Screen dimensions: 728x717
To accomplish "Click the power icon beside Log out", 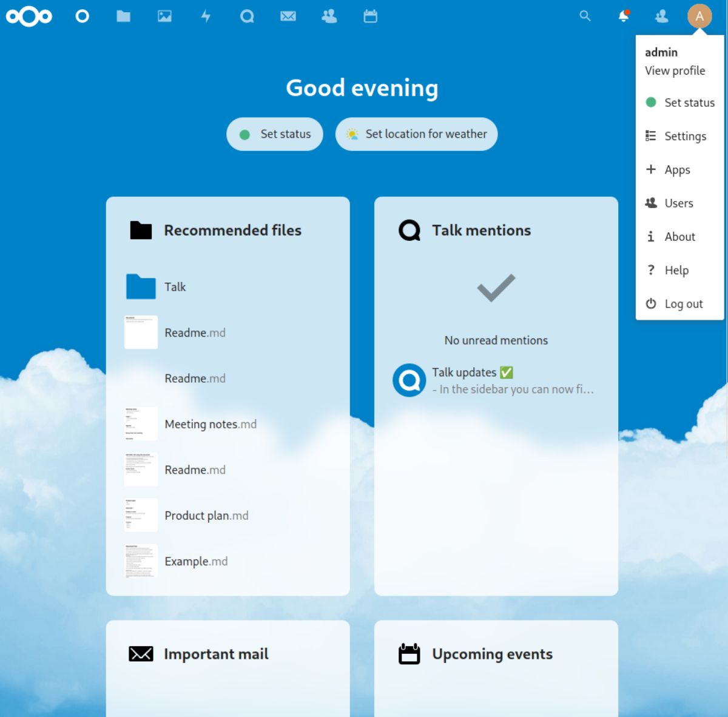I will pos(651,303).
